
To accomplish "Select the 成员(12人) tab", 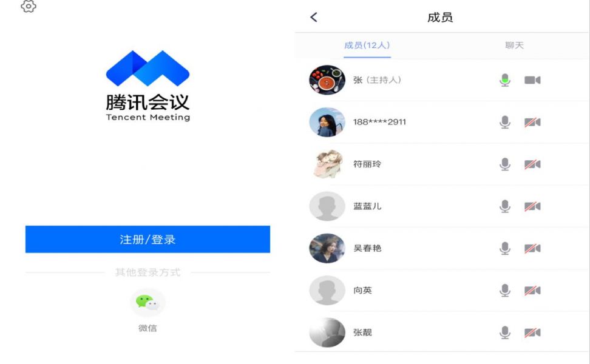I will pyautogui.click(x=367, y=45).
